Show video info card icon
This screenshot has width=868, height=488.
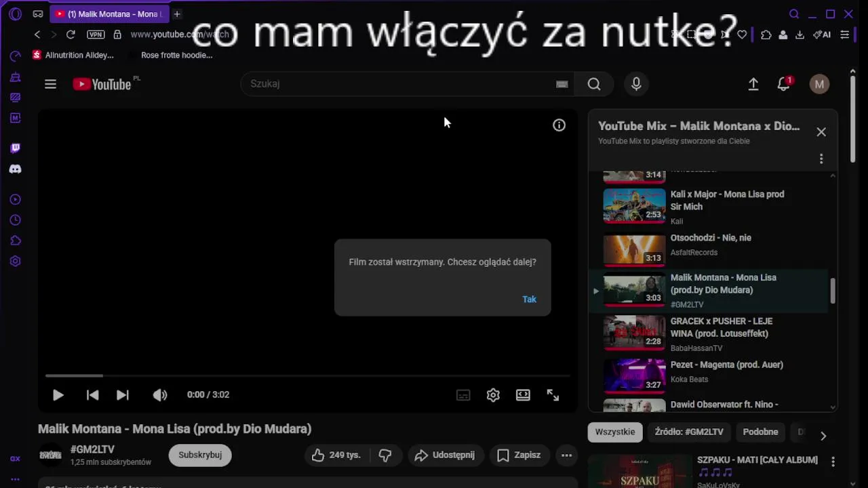559,125
